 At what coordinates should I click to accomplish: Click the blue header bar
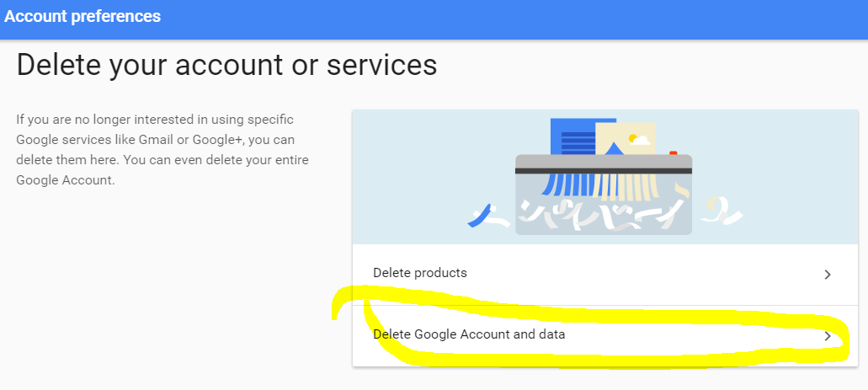click(x=434, y=19)
